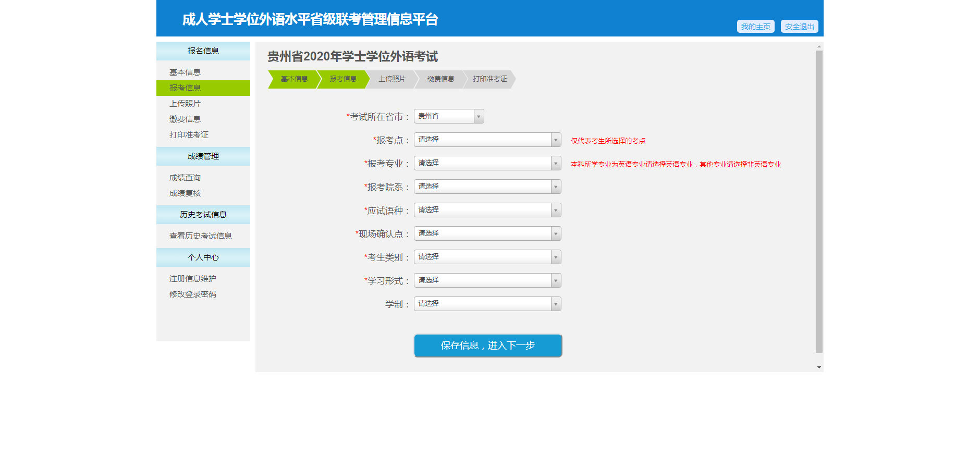Expand the 学习形式 dropdown

tap(487, 280)
